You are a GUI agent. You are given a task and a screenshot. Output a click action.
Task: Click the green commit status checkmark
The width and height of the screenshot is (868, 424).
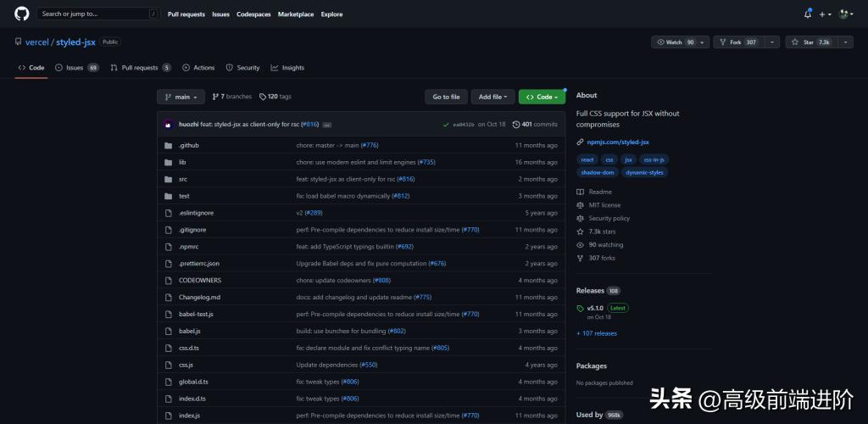pos(446,125)
